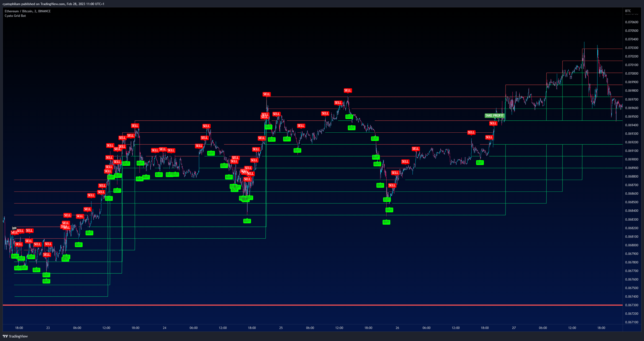Viewport: 644px width, 341px height.
Task: Click the date label 26 on the time axis
Action: pos(397,328)
